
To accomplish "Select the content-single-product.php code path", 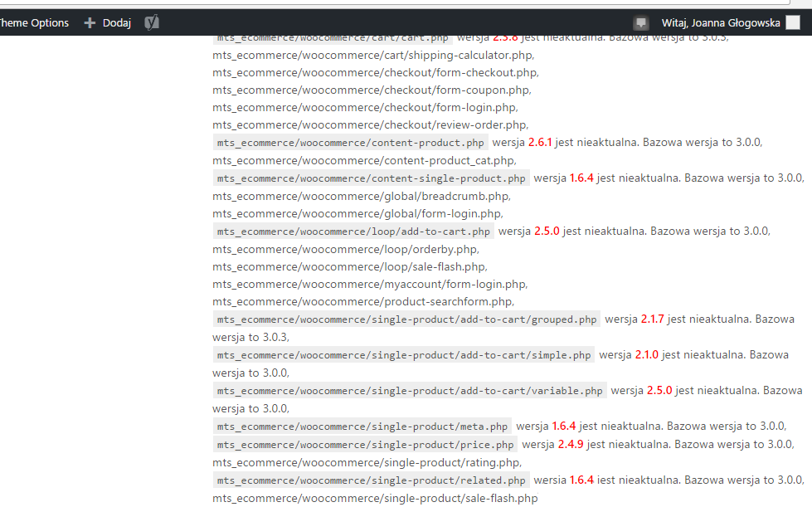I will coord(372,178).
